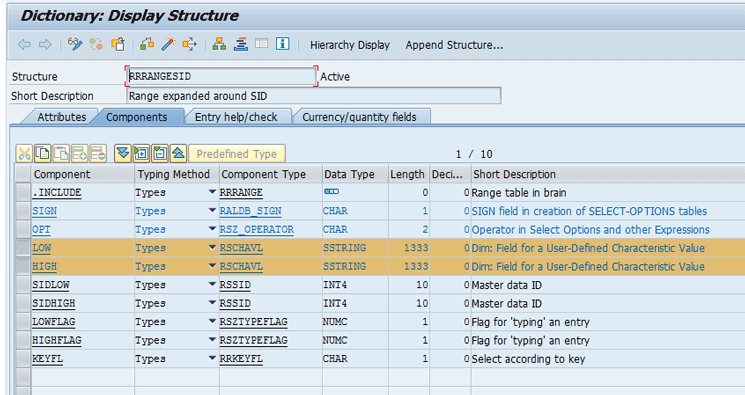The image size is (745, 395).
Task: Select the row marker for KEYFL component
Action: tap(23, 359)
